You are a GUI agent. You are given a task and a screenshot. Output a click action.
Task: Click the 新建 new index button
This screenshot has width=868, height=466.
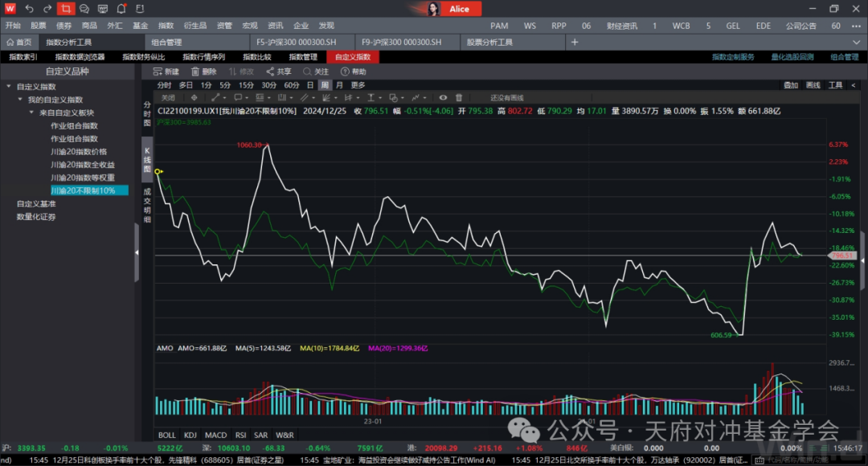(x=166, y=72)
